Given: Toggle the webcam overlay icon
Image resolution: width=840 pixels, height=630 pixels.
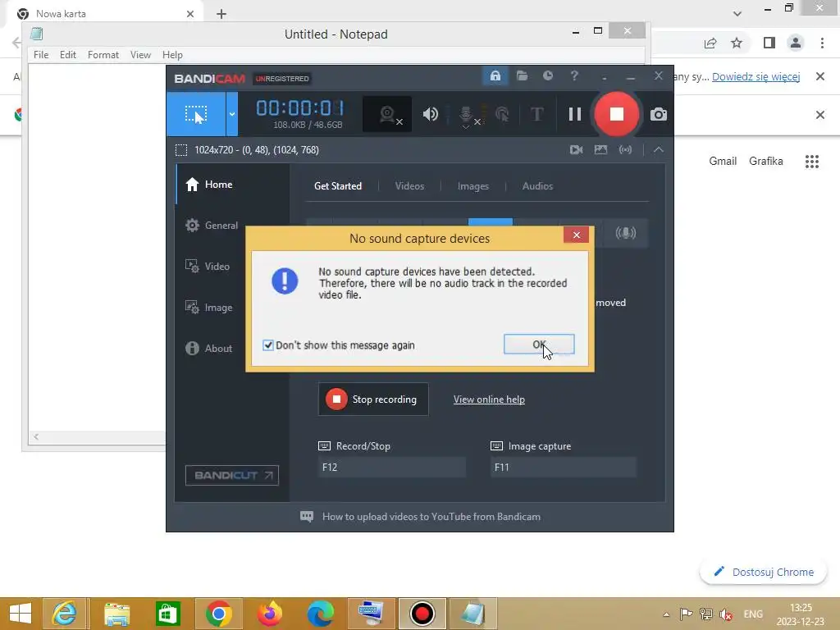Looking at the screenshot, I should pyautogui.click(x=387, y=114).
